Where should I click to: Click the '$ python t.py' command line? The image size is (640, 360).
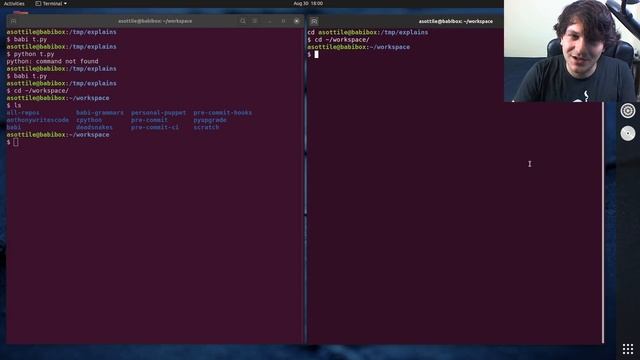coord(30,54)
